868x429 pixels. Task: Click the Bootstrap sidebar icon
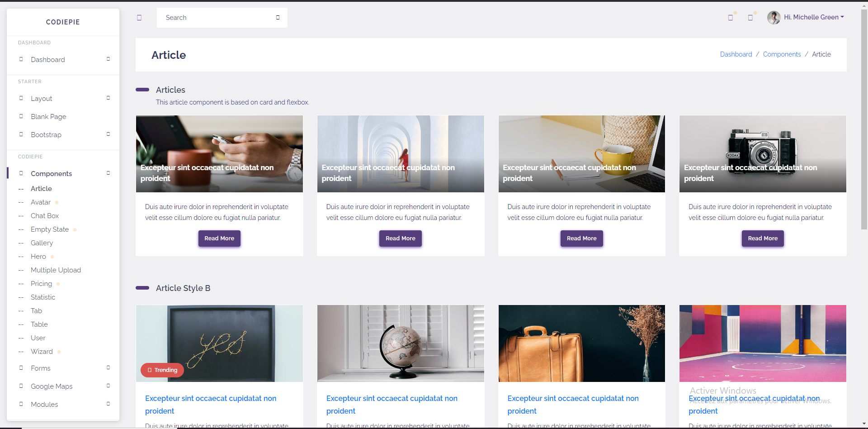[x=21, y=134]
